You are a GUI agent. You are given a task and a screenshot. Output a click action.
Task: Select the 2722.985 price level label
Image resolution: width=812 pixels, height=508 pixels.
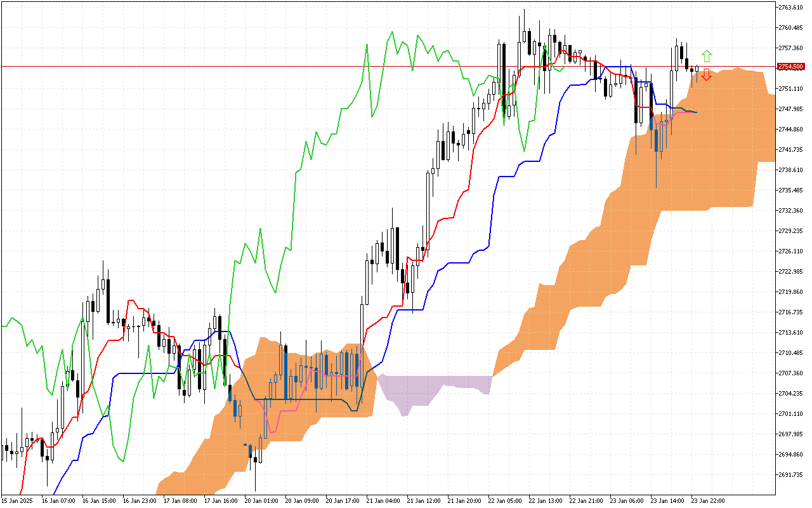pos(791,272)
